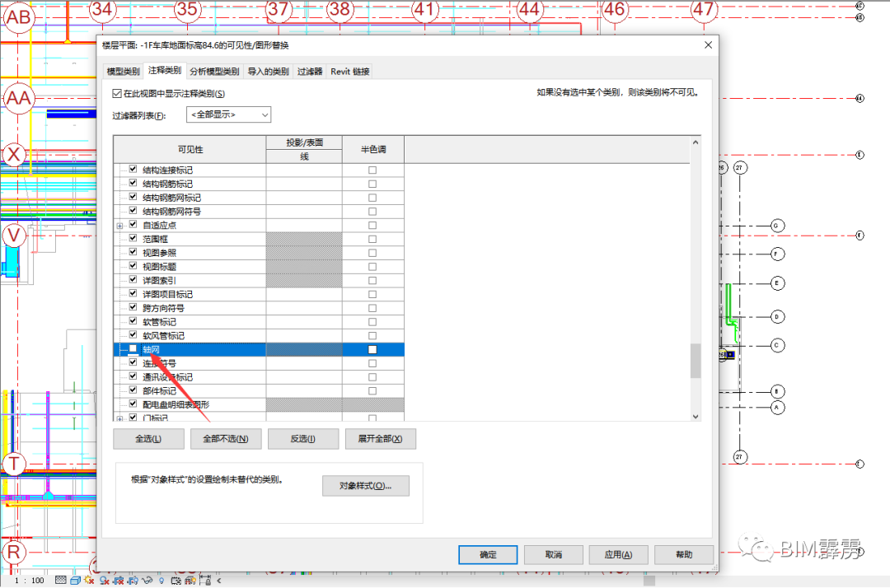Enable halftone for the 跨方向符号 row
Viewport: 890px width, 588px height.
(x=372, y=309)
